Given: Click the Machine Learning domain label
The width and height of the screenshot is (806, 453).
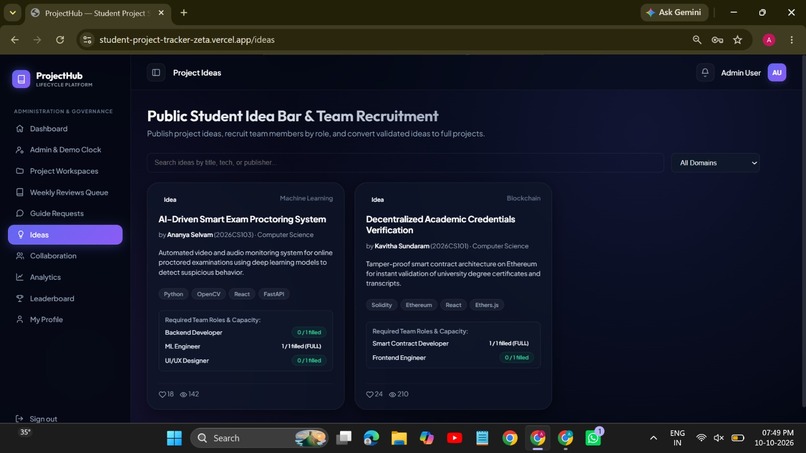Looking at the screenshot, I should coord(306,198).
